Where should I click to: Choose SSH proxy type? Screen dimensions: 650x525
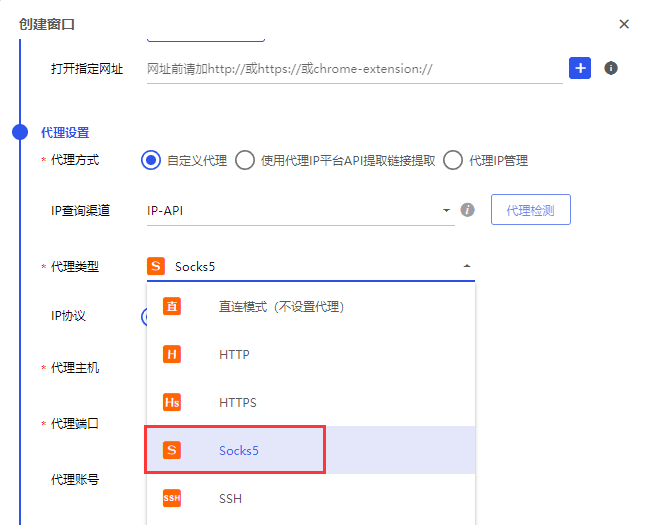coord(310,498)
